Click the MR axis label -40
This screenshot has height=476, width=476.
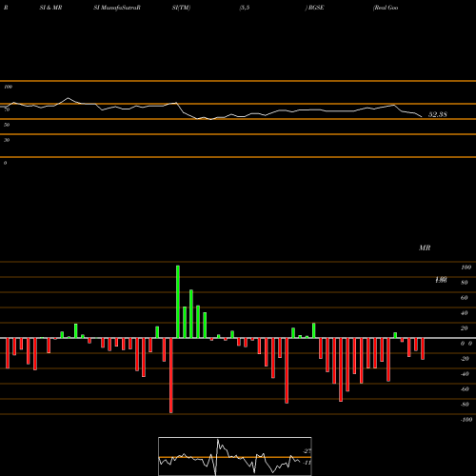click(465, 374)
